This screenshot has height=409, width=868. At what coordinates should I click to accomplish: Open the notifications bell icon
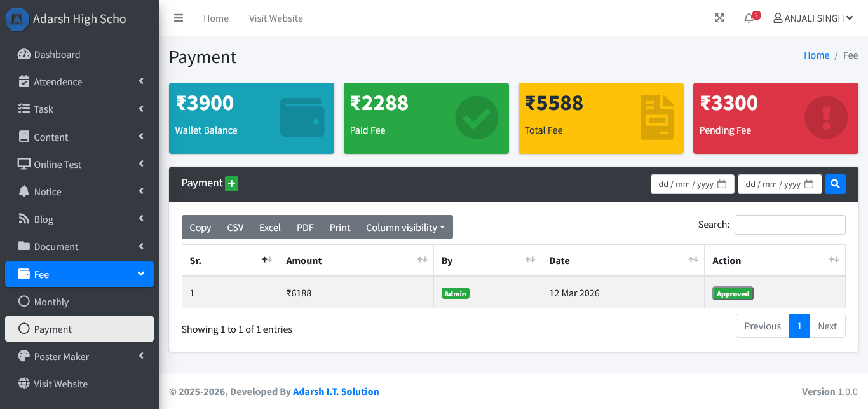click(x=749, y=18)
